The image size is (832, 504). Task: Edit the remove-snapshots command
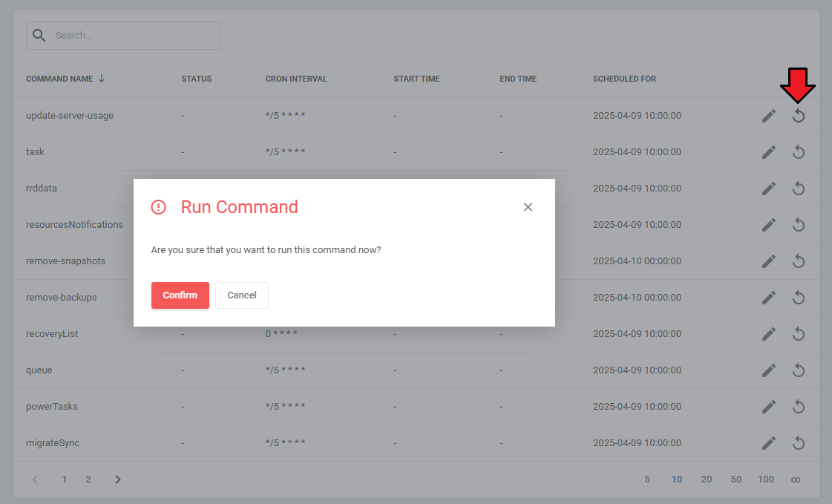click(769, 261)
